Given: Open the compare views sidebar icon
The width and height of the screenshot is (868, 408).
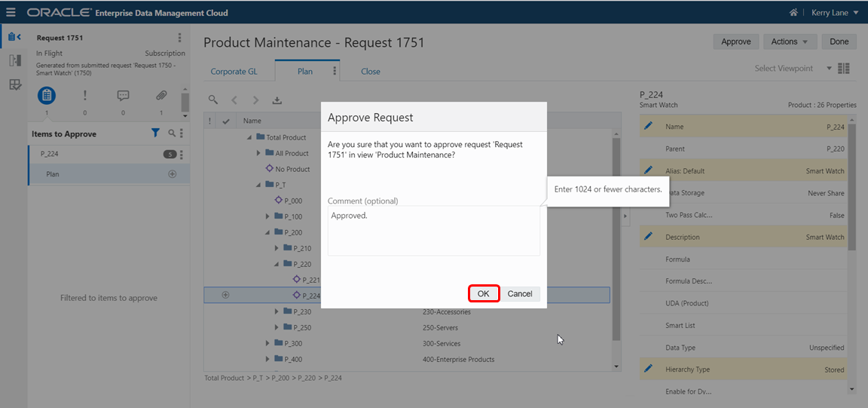Looking at the screenshot, I should pyautogui.click(x=14, y=60).
